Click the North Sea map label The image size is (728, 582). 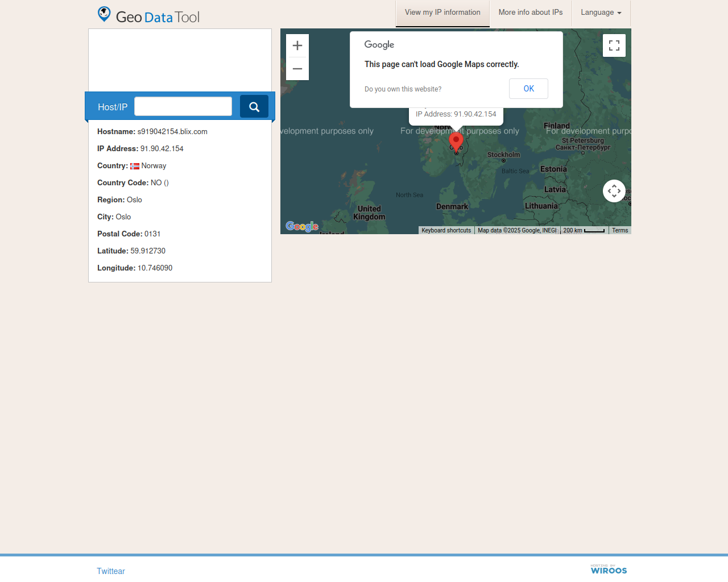(x=409, y=195)
